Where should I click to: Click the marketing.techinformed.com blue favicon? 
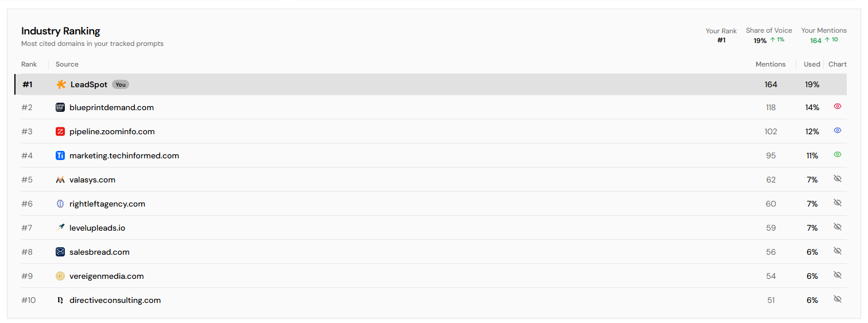pyautogui.click(x=60, y=155)
